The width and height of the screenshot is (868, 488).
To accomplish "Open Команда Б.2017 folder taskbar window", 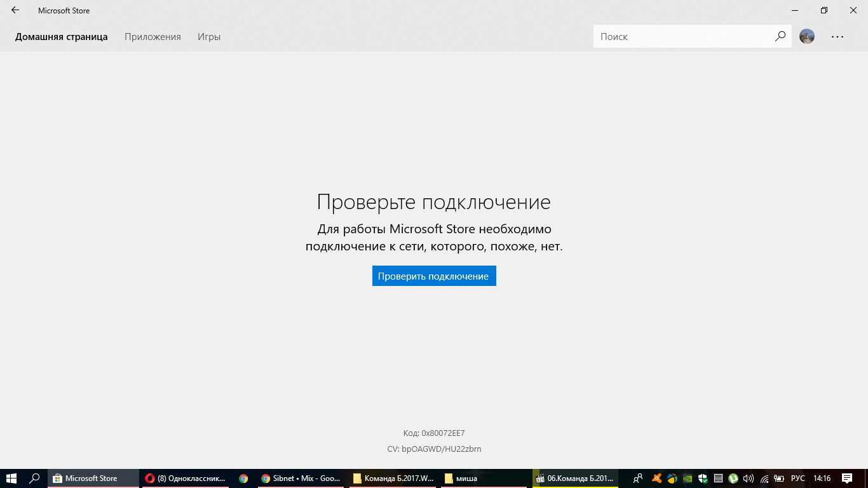I will tap(394, 478).
